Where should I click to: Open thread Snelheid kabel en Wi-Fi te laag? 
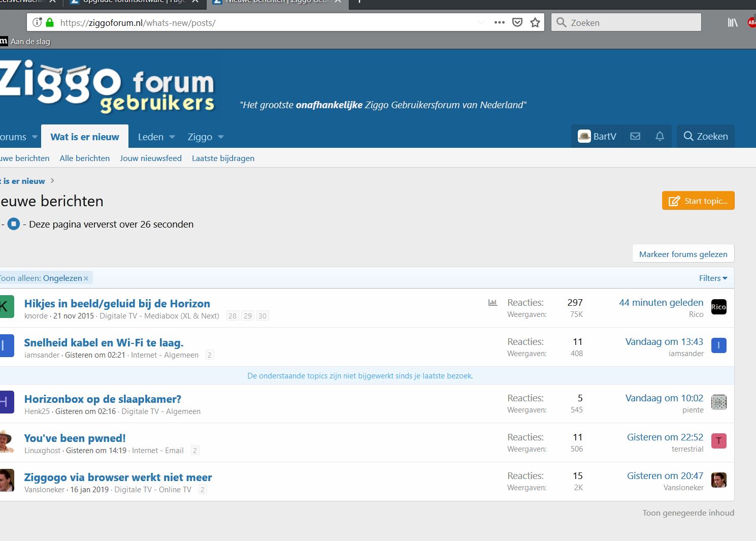(x=104, y=342)
